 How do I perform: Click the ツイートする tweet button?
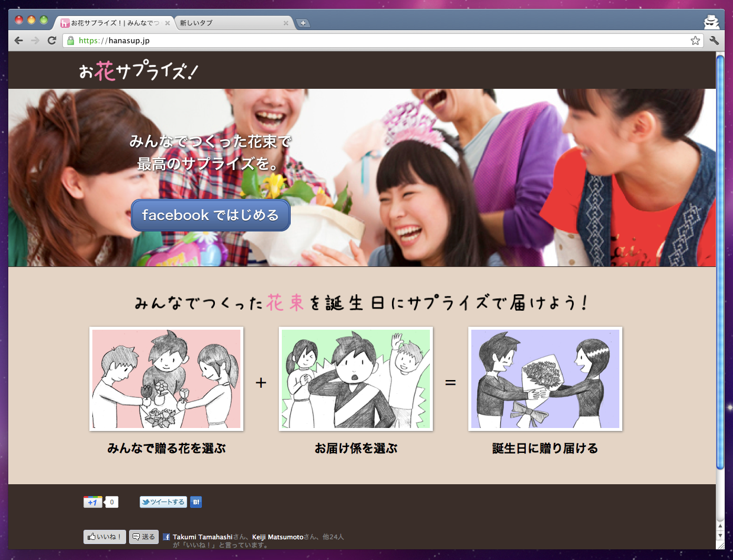(163, 502)
